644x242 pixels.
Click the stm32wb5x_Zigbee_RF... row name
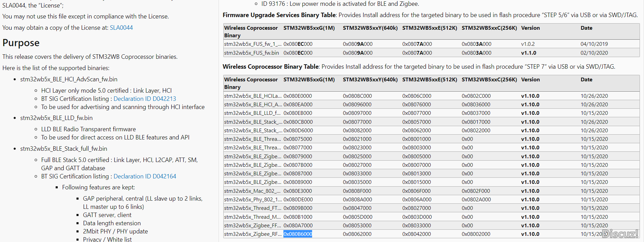(253, 234)
